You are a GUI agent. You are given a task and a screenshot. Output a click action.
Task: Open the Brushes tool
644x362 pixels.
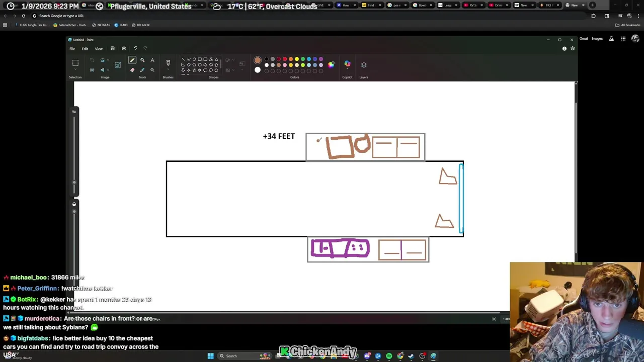[x=168, y=63]
